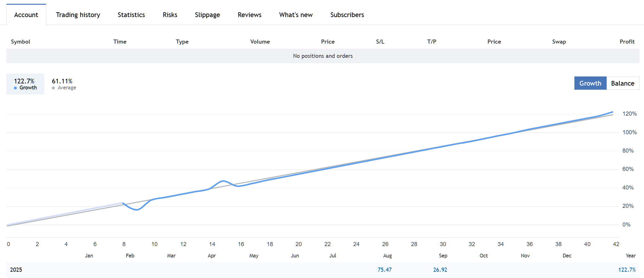Sort by the Symbol column header
This screenshot has width=644, height=278.
click(20, 42)
